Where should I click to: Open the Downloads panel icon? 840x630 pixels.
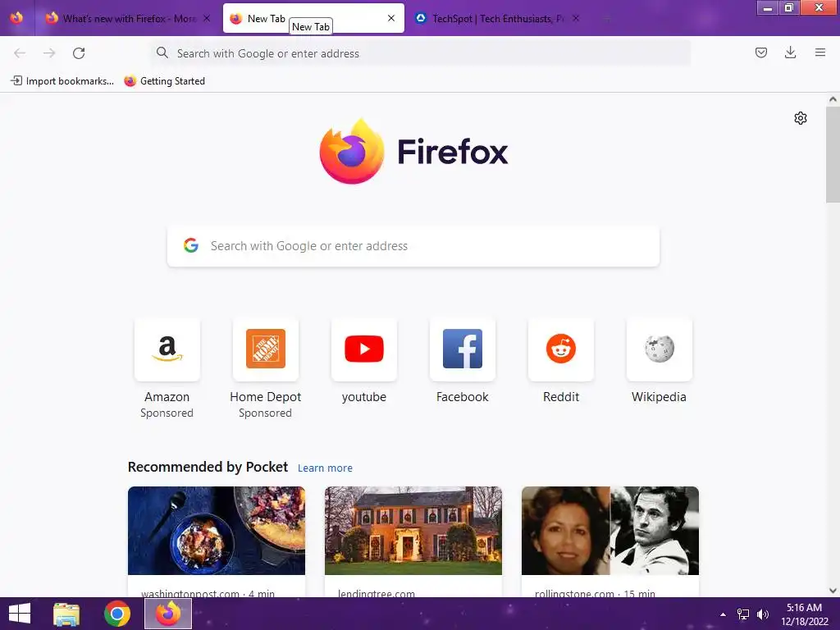click(x=790, y=52)
